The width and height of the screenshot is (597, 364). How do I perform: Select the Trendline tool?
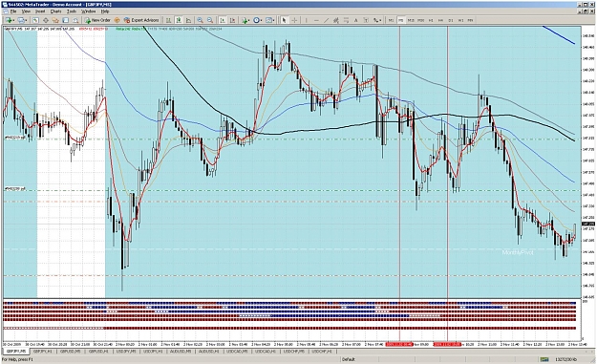(x=327, y=20)
